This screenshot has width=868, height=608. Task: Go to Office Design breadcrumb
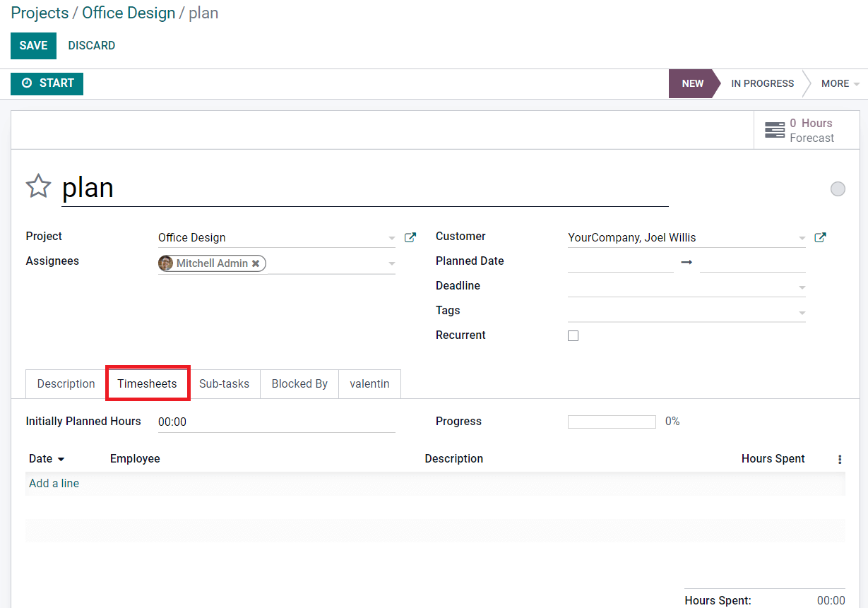[x=129, y=13]
